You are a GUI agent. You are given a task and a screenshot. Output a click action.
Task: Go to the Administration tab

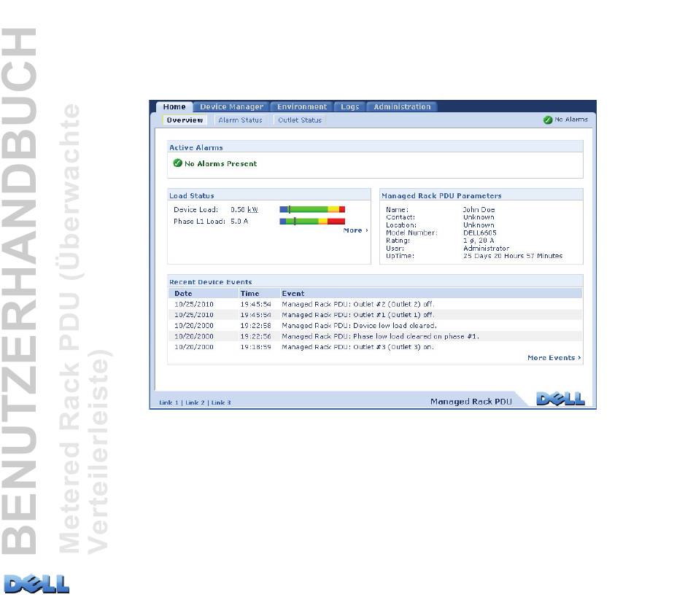coord(402,107)
